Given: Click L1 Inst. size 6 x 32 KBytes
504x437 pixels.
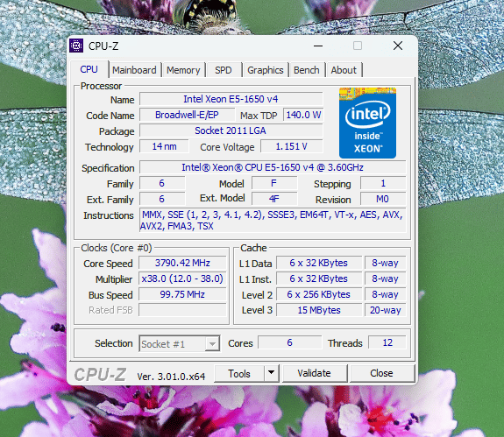Looking at the screenshot, I should pos(318,278).
